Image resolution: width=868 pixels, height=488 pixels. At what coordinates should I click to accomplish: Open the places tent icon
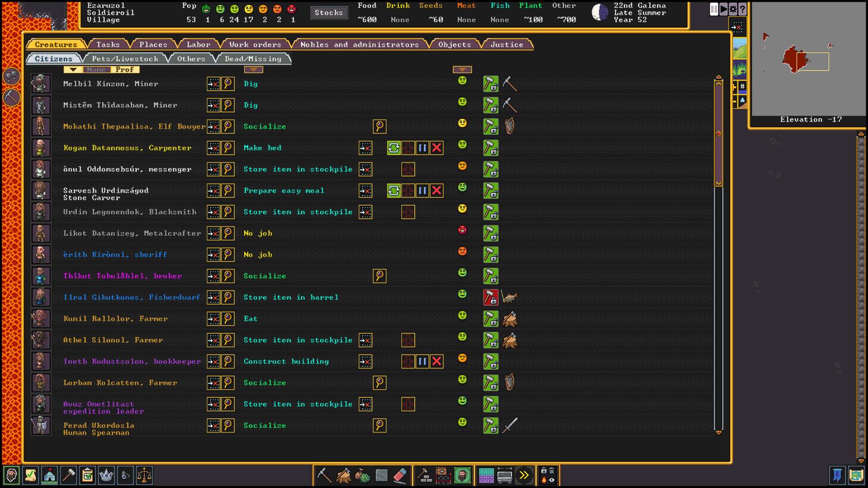(x=49, y=476)
